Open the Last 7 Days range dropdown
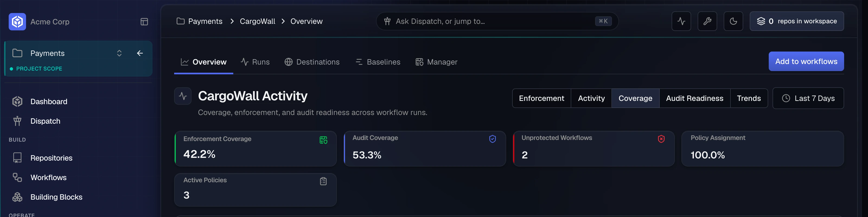The height and width of the screenshot is (217, 868). coord(808,98)
